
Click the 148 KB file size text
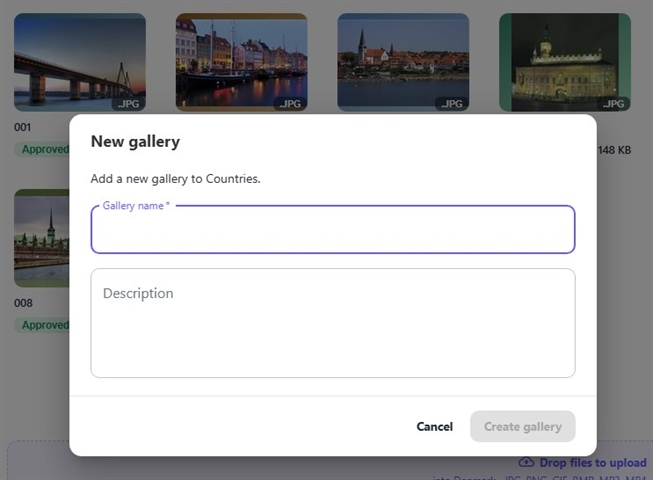pos(614,150)
